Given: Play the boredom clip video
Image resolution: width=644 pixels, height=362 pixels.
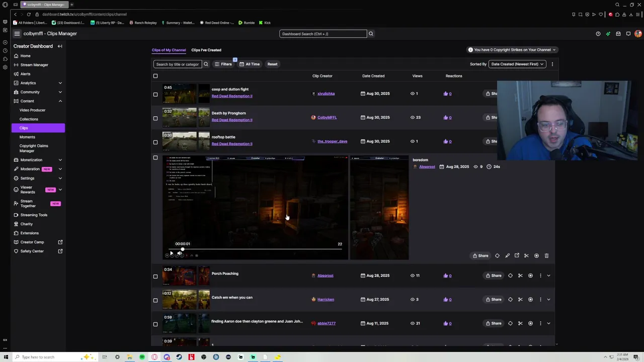Looking at the screenshot, I should click(x=171, y=254).
